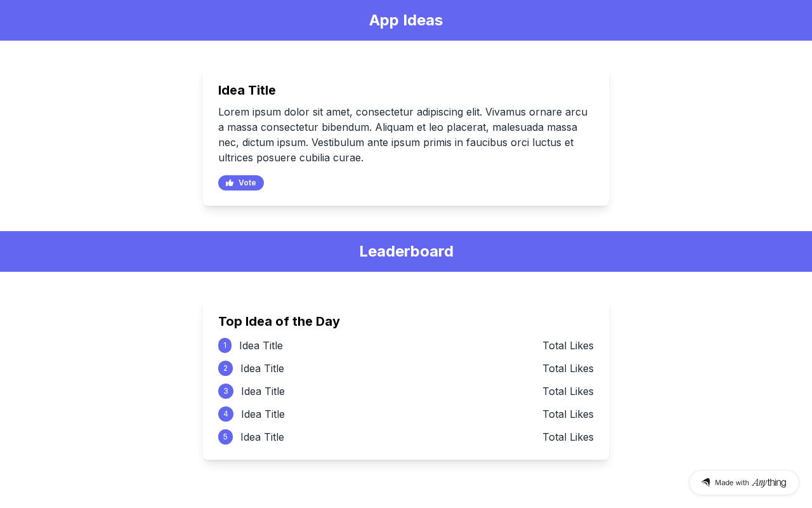This screenshot has height=508, width=812.
Task: Click the rank 3 circle badge
Action: [226, 391]
